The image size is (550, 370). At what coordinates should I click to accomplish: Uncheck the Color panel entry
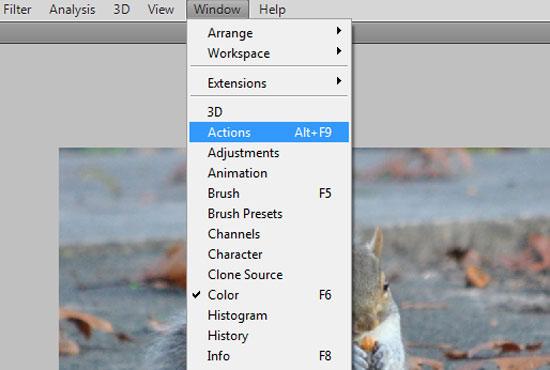[x=269, y=295]
